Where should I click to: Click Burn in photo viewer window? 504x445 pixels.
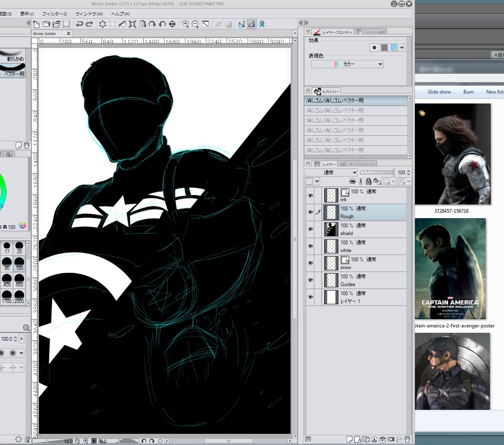tap(468, 92)
